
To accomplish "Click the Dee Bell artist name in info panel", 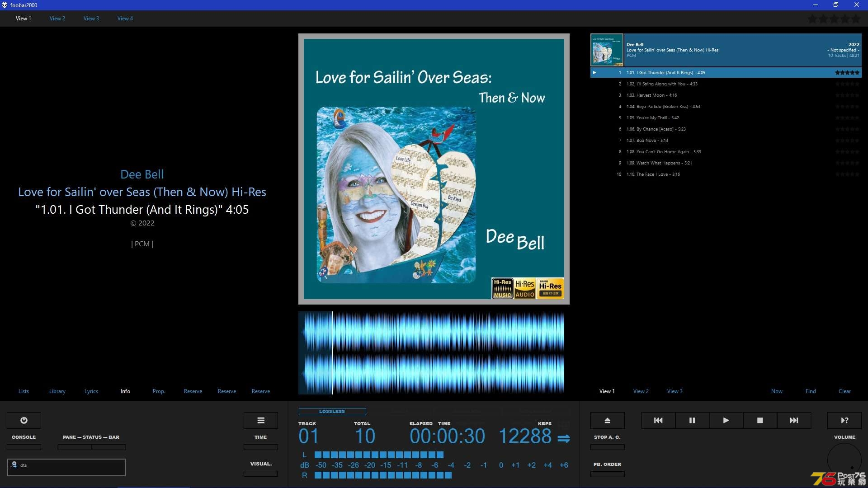I will pyautogui.click(x=142, y=174).
